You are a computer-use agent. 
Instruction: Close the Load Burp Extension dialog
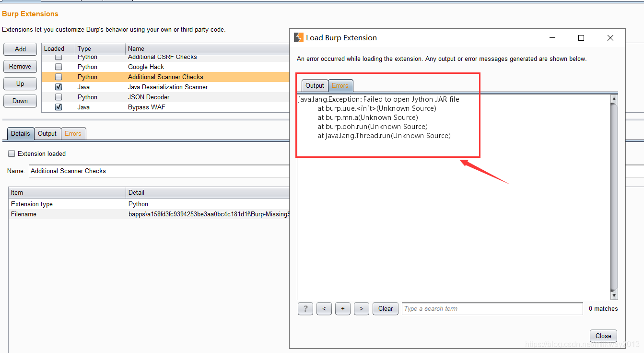click(603, 336)
